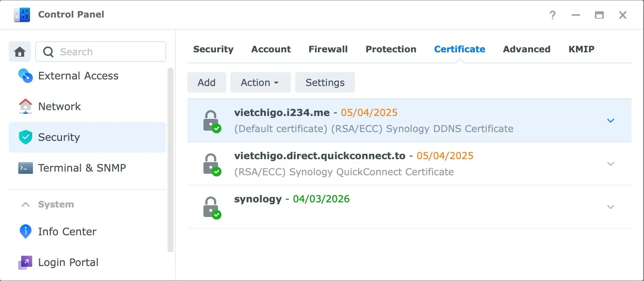Click the Home icon in sidebar
The width and height of the screenshot is (644, 281).
click(20, 52)
